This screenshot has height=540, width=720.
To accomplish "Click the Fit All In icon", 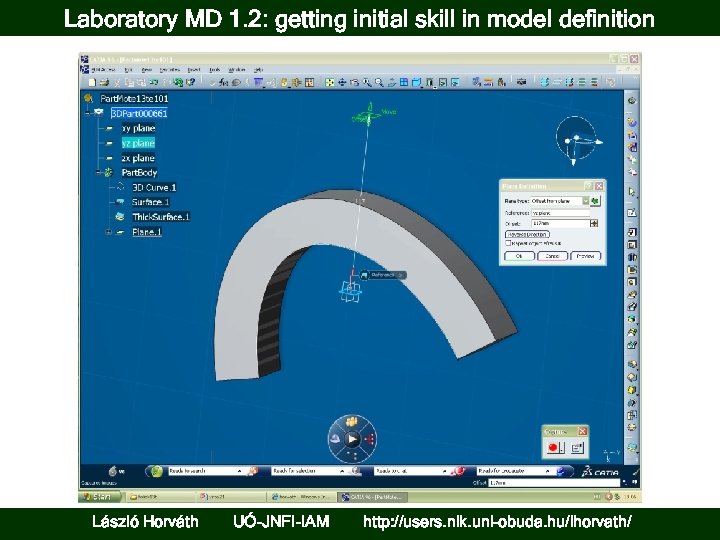I will point(329,83).
